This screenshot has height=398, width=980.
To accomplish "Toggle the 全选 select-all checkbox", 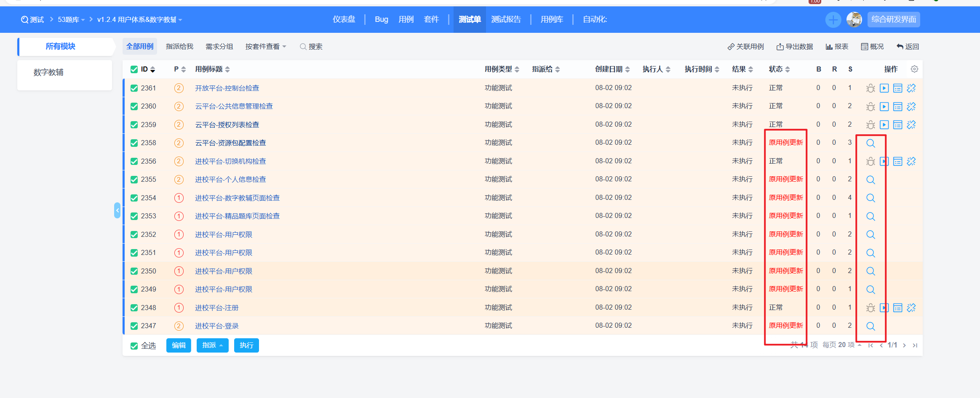I will tap(134, 346).
